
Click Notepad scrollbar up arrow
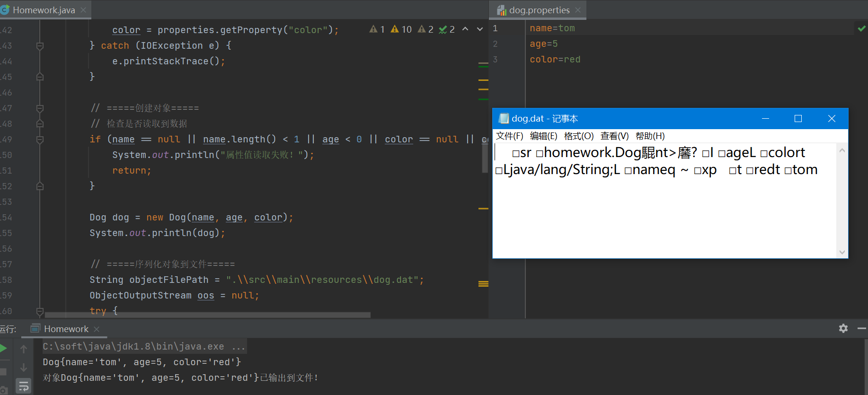(842, 150)
